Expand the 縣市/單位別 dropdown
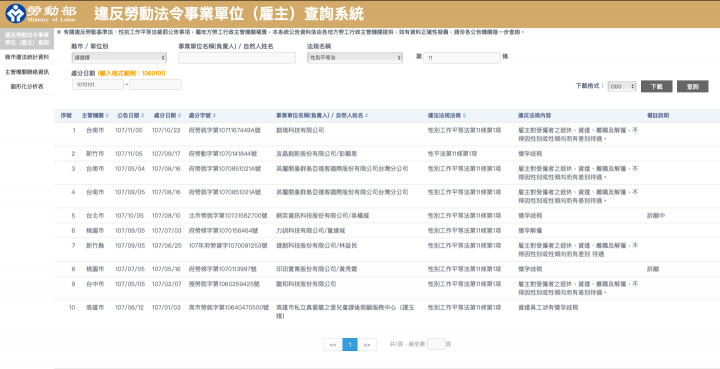Viewport: 720px width, 369px height. pos(119,58)
